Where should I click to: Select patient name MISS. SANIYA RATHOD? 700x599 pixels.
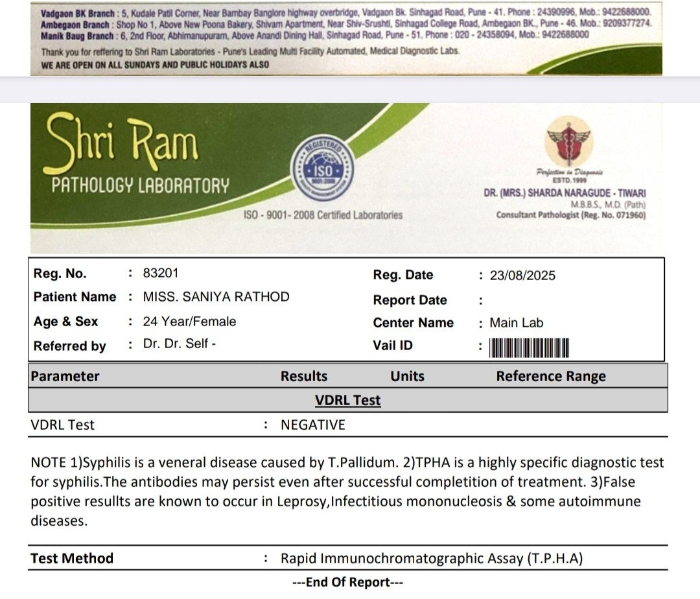(216, 297)
